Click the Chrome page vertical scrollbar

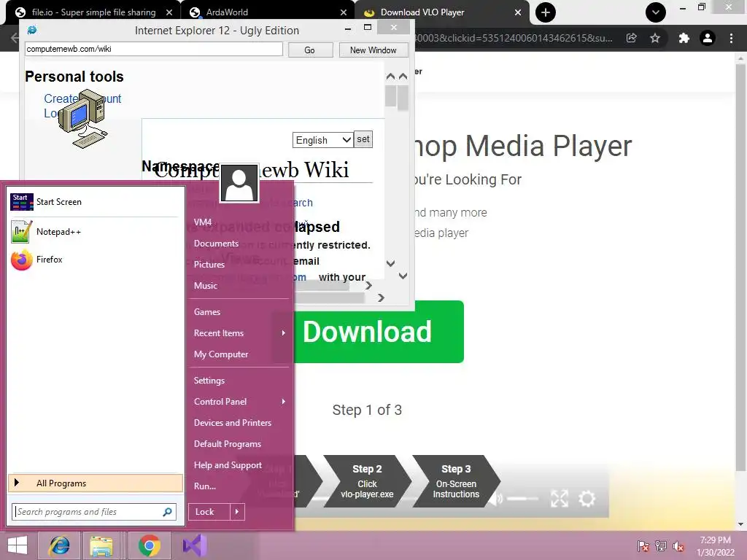click(x=740, y=267)
